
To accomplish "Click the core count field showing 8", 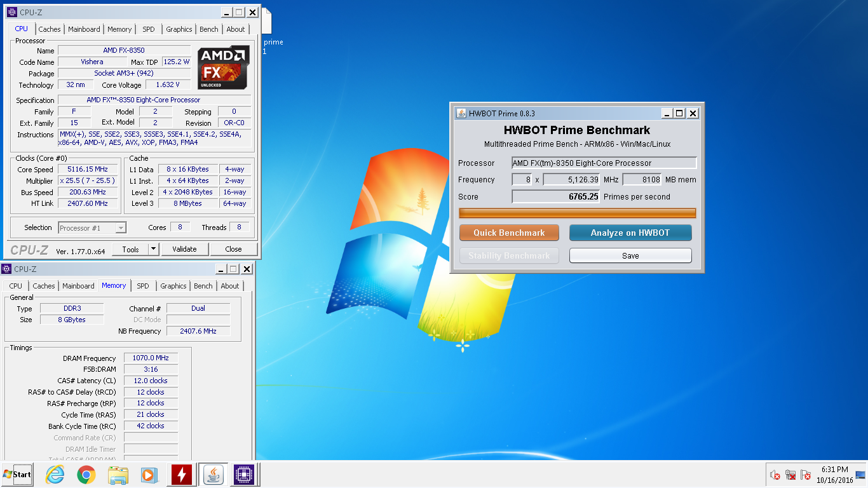I will point(522,180).
